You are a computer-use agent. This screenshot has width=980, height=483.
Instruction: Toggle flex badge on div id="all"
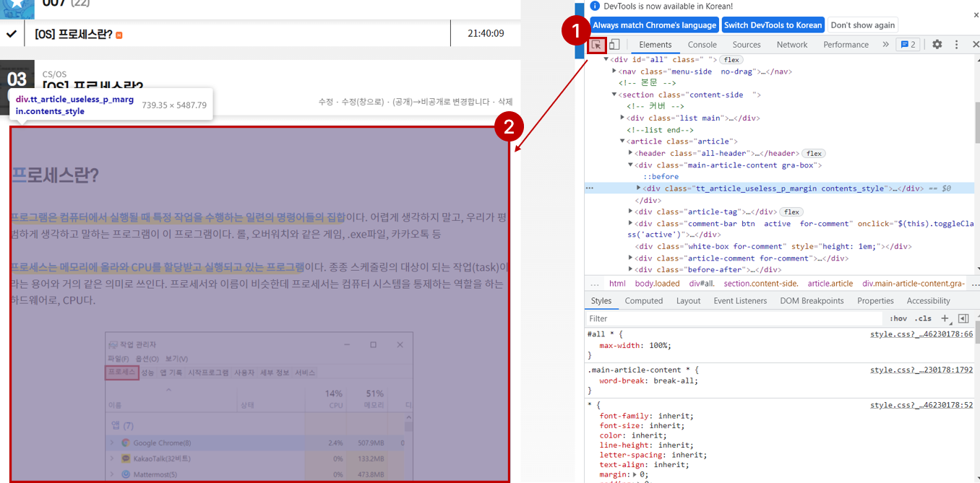(731, 60)
